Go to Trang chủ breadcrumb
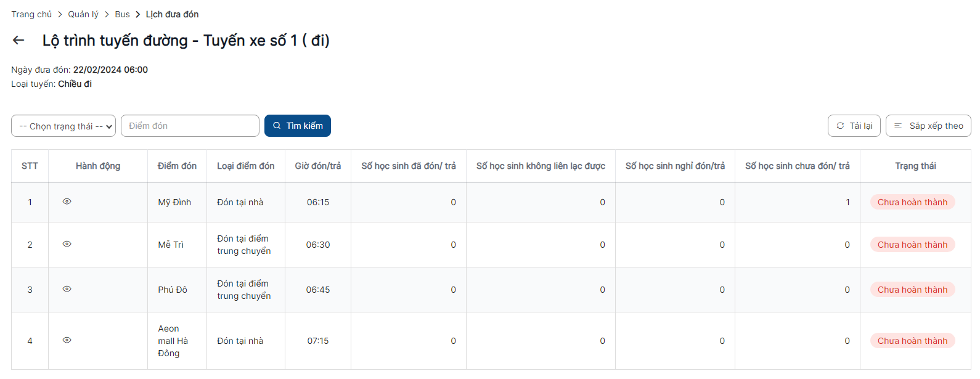Viewport: 980px width, 379px height. [31, 14]
